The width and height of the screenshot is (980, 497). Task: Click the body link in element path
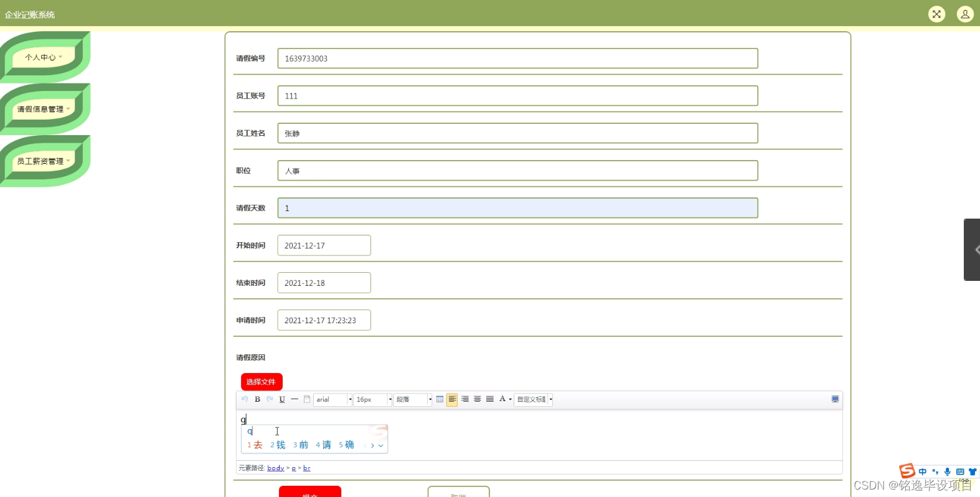point(276,468)
